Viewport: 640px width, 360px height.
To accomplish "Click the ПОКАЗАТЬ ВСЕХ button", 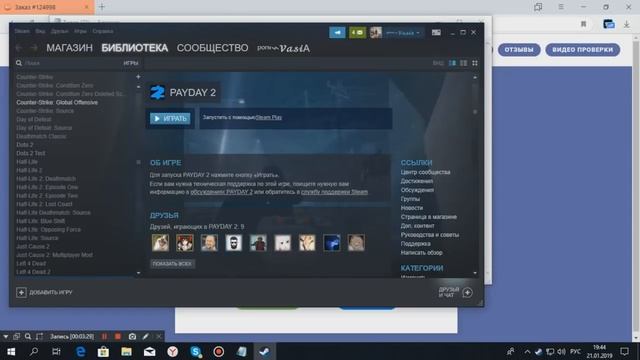I will [x=172, y=264].
